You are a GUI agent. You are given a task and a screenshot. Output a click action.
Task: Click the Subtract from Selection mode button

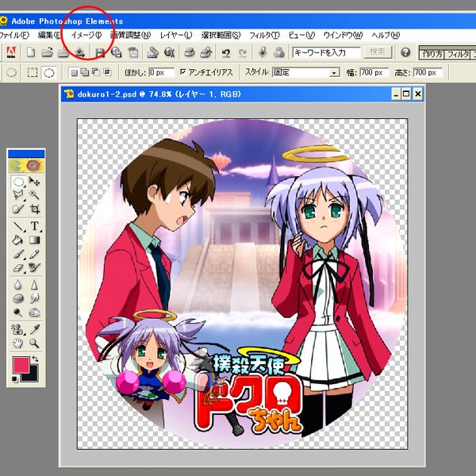(96, 72)
